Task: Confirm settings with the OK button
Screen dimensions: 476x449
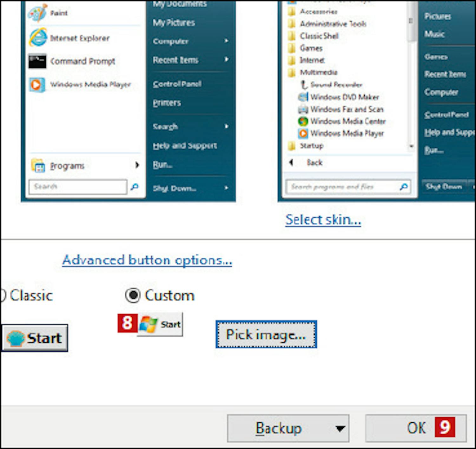Action: [x=416, y=428]
